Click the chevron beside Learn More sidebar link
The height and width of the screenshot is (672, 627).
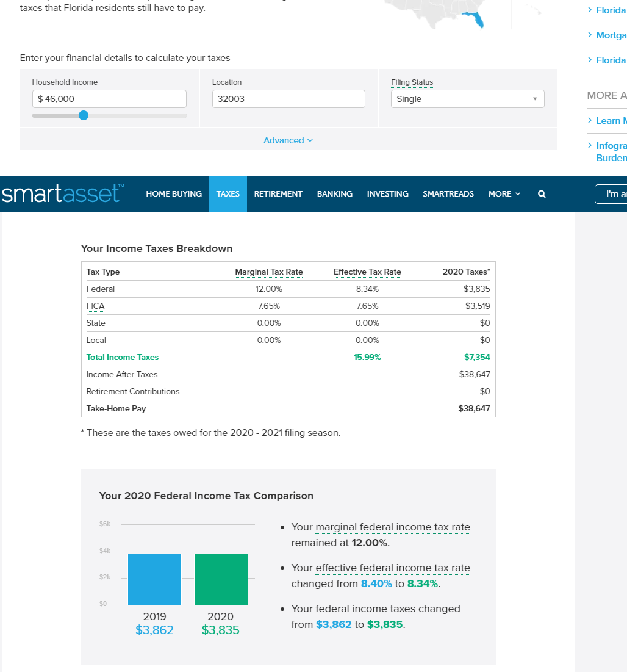[590, 120]
